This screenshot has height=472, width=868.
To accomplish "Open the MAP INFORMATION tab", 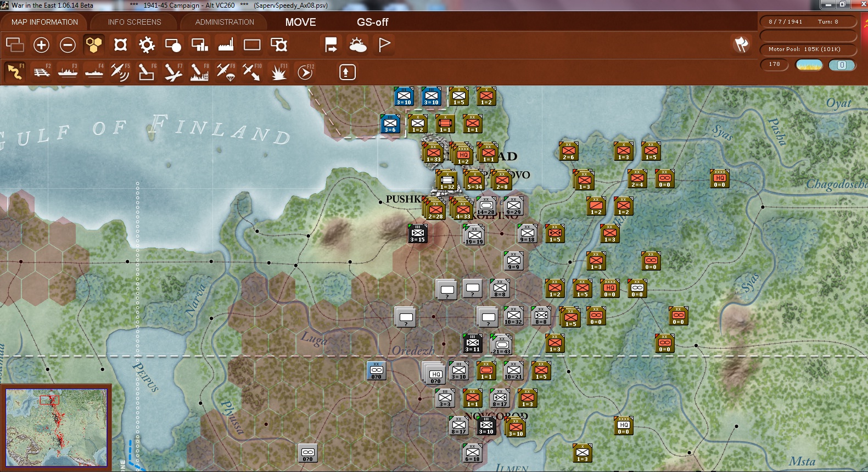I will tap(45, 22).
